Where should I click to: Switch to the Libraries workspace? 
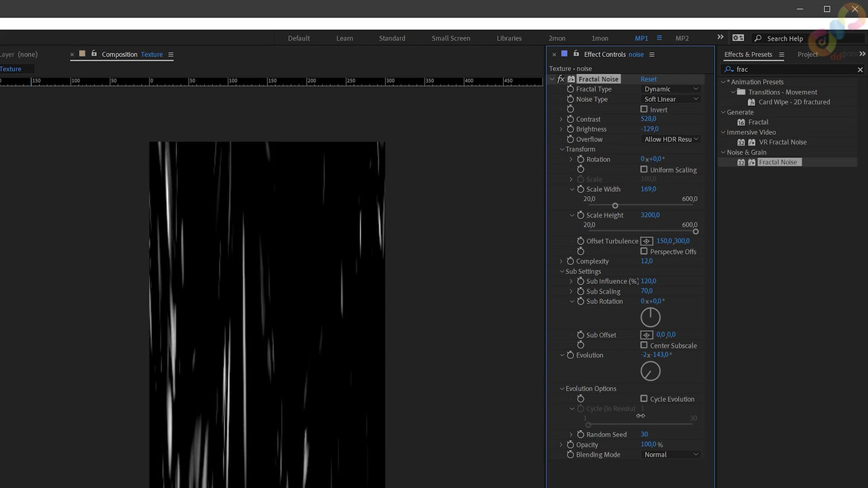[x=509, y=39]
